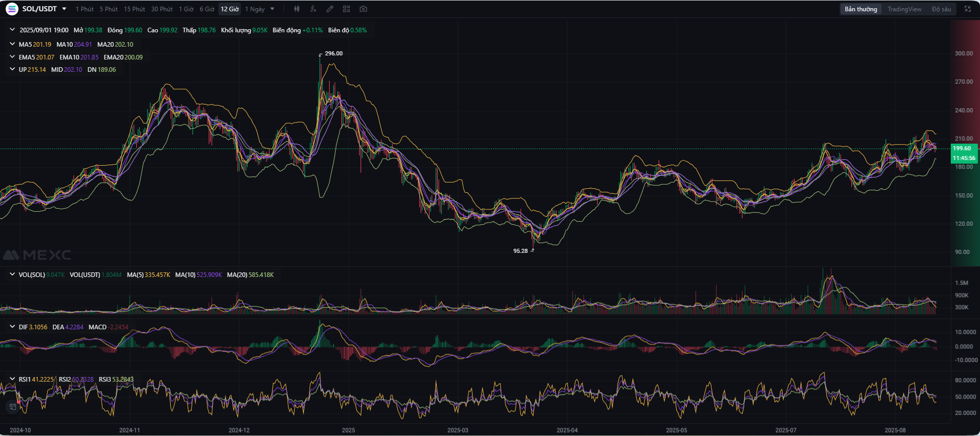Click the Biên độ 0.58% value
The width and height of the screenshot is (980, 436).
click(348, 30)
